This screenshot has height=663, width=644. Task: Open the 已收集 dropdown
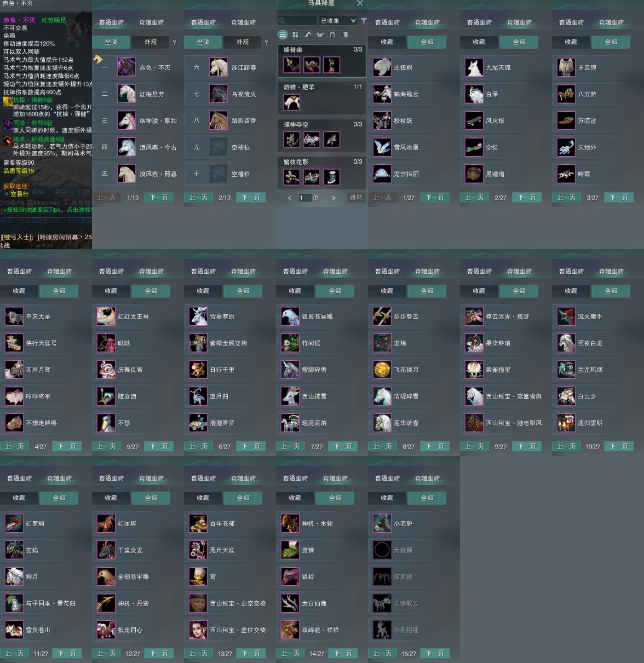(338, 21)
